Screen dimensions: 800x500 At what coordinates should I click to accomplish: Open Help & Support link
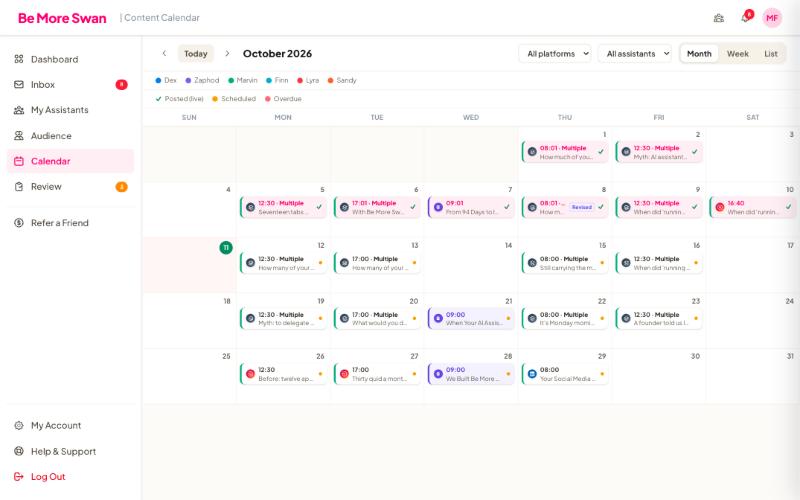63,452
